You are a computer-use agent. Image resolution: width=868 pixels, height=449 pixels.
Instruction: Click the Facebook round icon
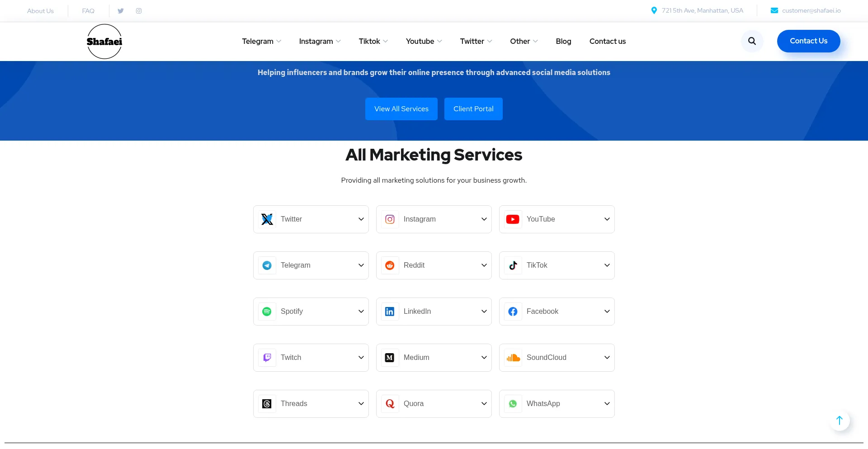[x=513, y=312]
